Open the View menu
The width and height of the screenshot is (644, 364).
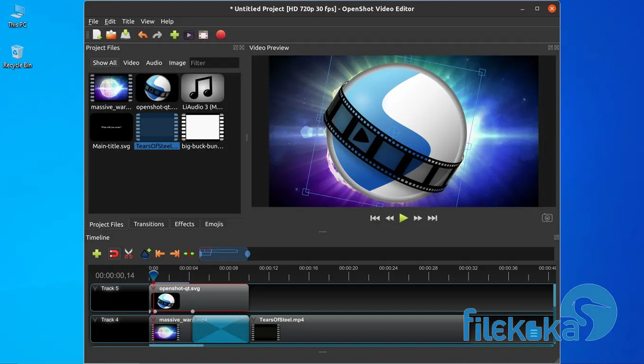coord(147,21)
